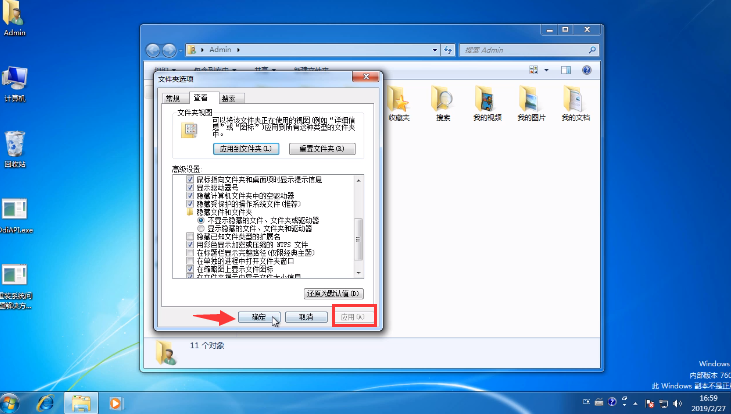Click the Forward arrow in the Admin Explorer window
This screenshot has width=731, height=414.
[x=169, y=50]
